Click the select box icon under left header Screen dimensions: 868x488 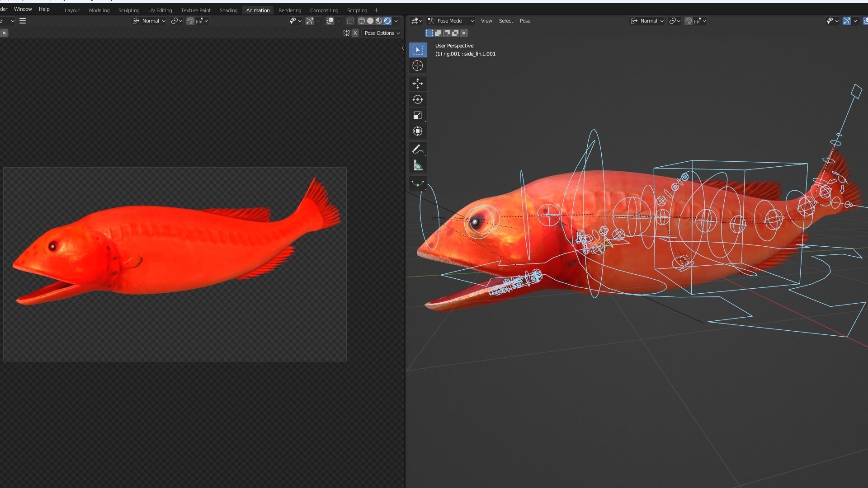(x=4, y=33)
